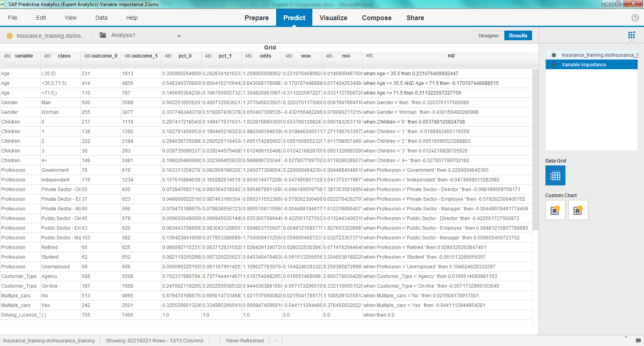Click the Variable Importance node icon
This screenshot has width=644, height=346.
coord(554,64)
